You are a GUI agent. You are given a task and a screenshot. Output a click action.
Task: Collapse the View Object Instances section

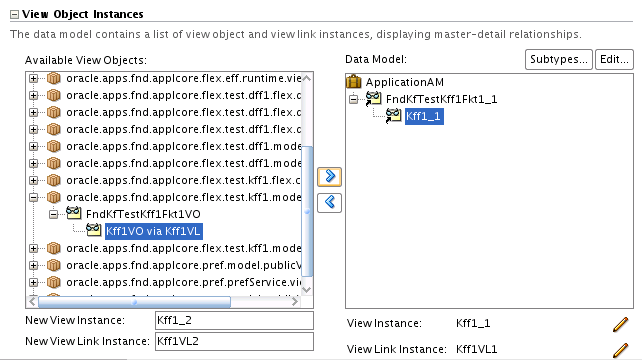coord(14,15)
